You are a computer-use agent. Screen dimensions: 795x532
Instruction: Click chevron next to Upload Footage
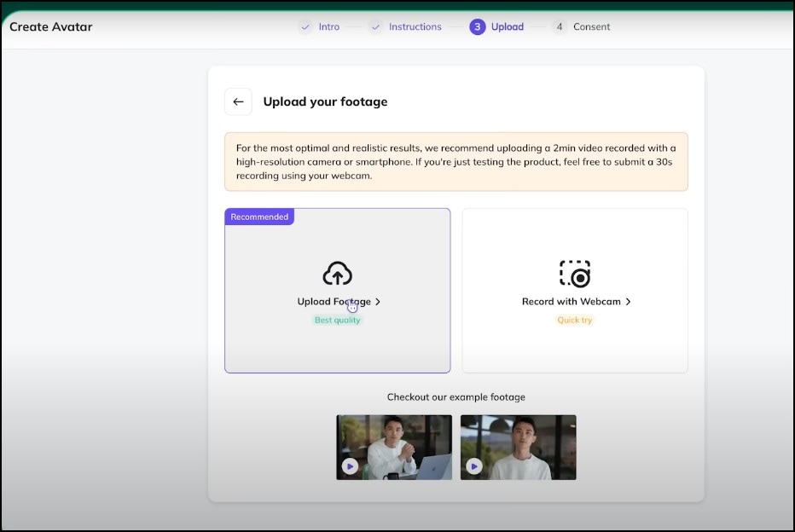(x=378, y=302)
